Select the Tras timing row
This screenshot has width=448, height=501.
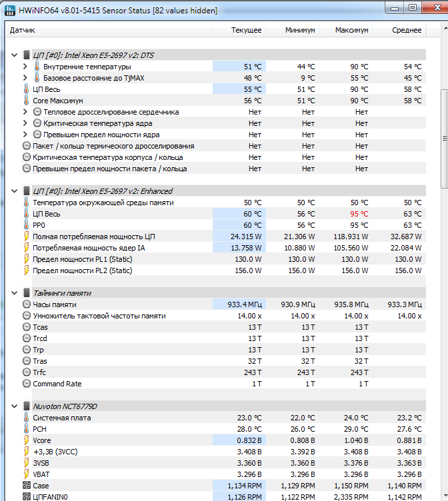(x=223, y=361)
